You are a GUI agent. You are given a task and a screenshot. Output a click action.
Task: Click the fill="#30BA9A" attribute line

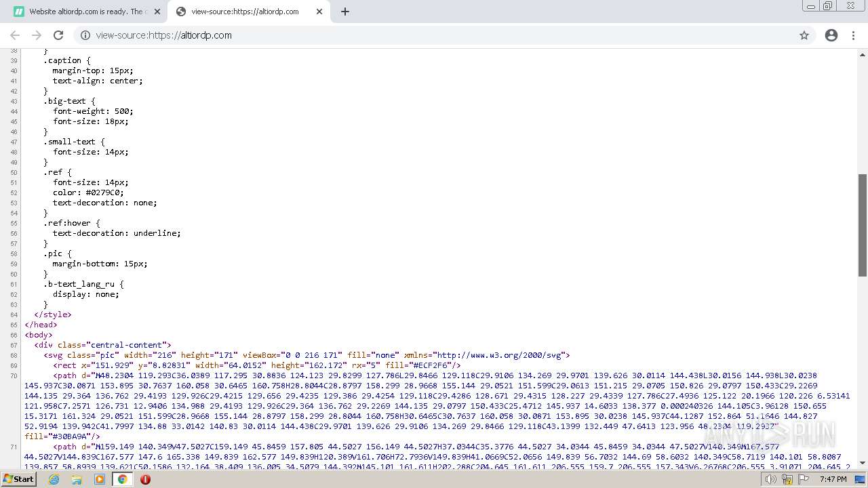click(62, 436)
